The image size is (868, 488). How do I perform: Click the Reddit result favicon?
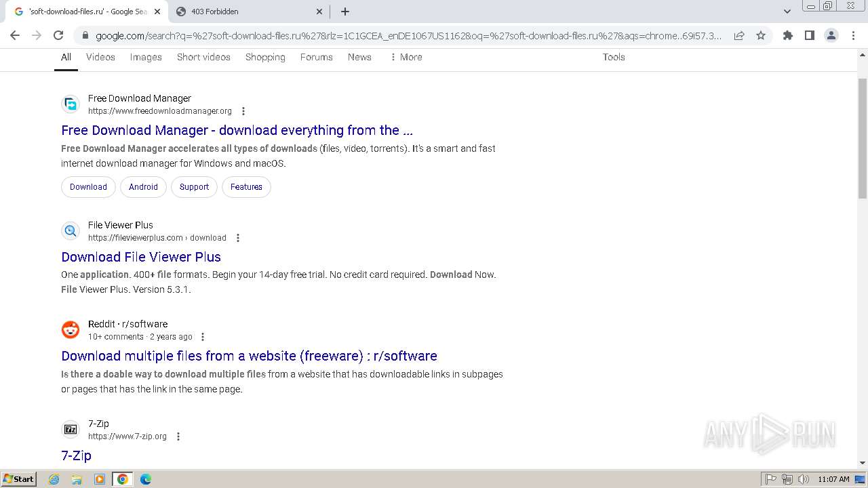(71, 329)
